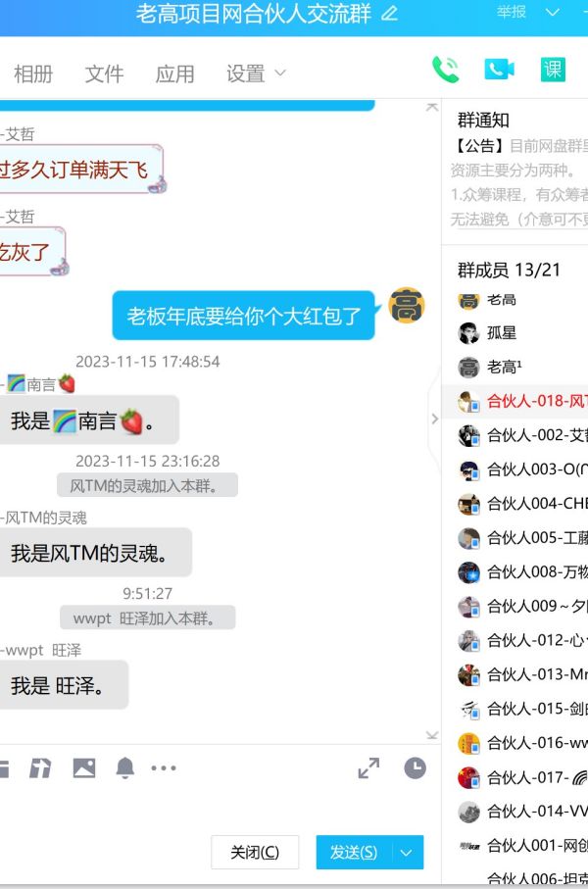Select member 合伙人-018 in the list
The image size is (588, 889).
coord(514,402)
